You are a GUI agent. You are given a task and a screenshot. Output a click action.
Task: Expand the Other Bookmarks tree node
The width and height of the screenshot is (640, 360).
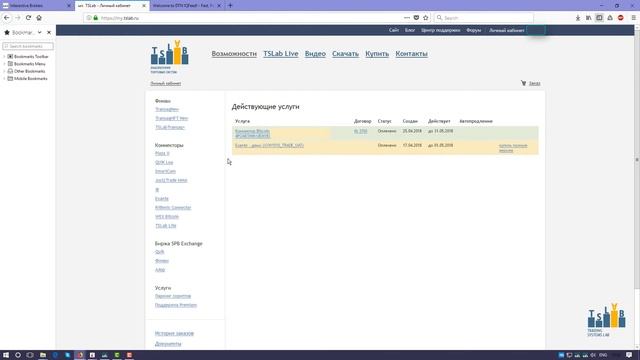(x=4, y=71)
